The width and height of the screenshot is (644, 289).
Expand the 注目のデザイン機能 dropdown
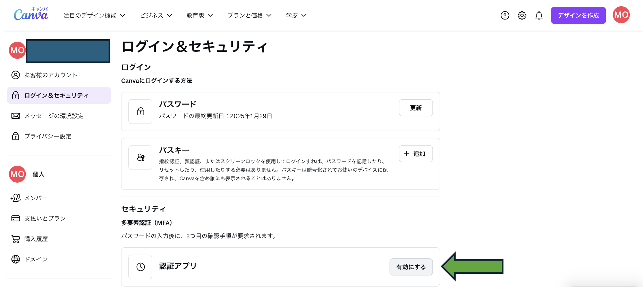click(94, 15)
